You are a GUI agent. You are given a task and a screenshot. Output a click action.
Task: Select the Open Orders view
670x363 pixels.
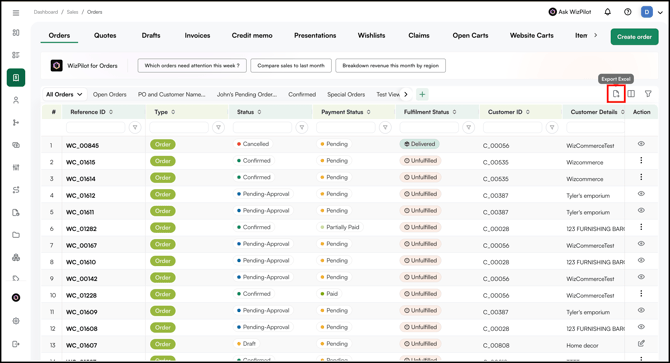coord(109,94)
